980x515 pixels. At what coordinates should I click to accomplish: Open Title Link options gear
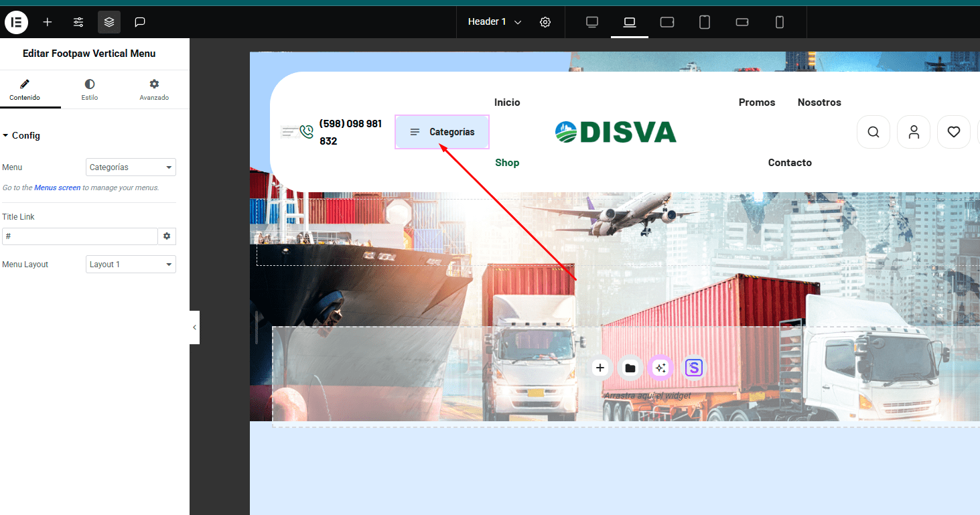[167, 236]
